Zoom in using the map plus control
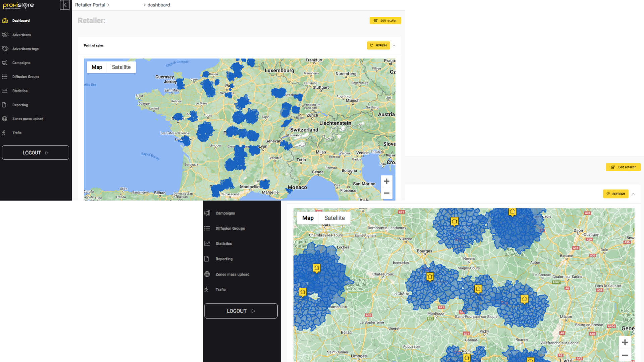 coord(387,181)
